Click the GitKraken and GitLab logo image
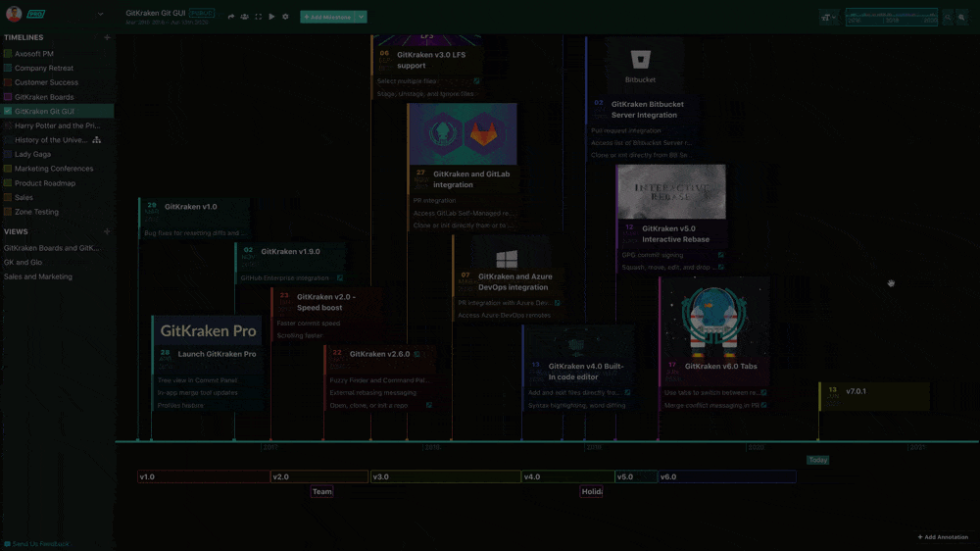Image resolution: width=980 pixels, height=551 pixels. pos(463,134)
